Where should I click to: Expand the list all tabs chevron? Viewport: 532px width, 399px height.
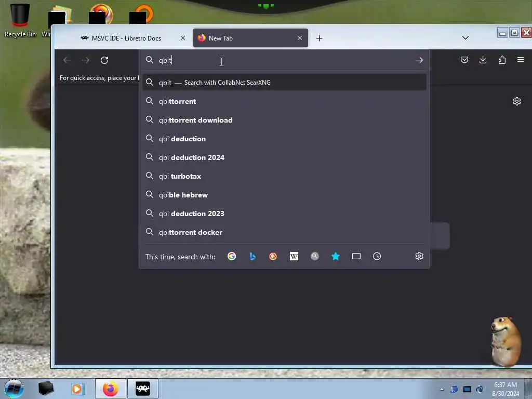[465, 38]
